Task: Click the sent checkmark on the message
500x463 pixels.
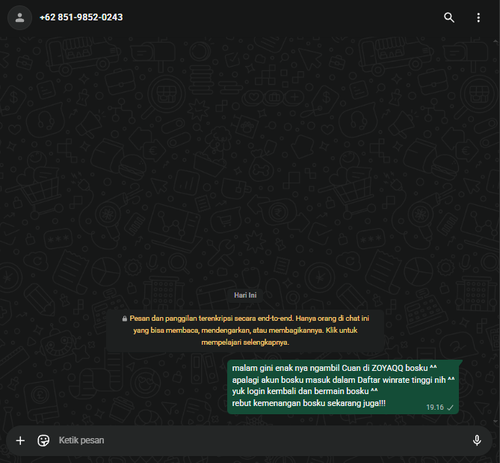Action: 450,408
